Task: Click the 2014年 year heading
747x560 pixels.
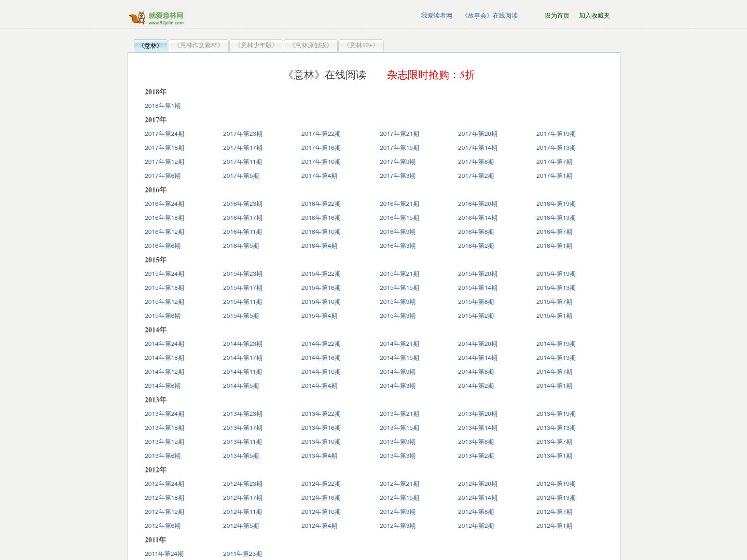Action: (156, 330)
